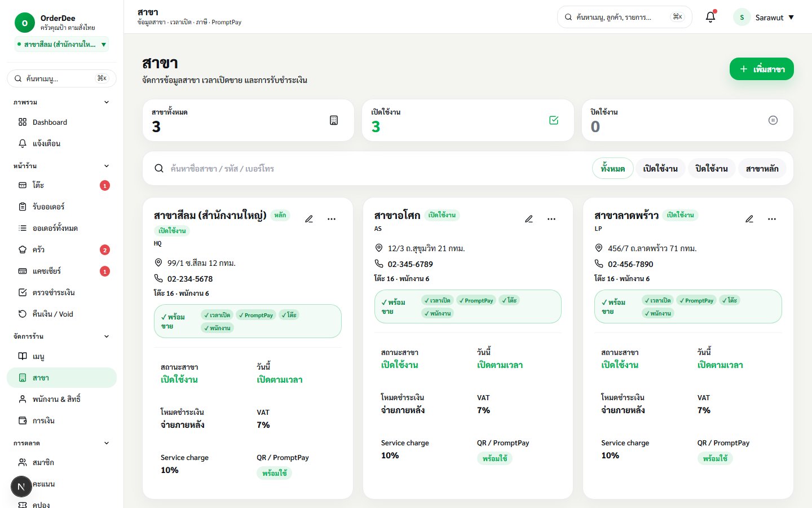Click พร้อมใช้ badge on สาขาลาดพร้าว card
The height and width of the screenshot is (508, 812).
pyautogui.click(x=716, y=458)
